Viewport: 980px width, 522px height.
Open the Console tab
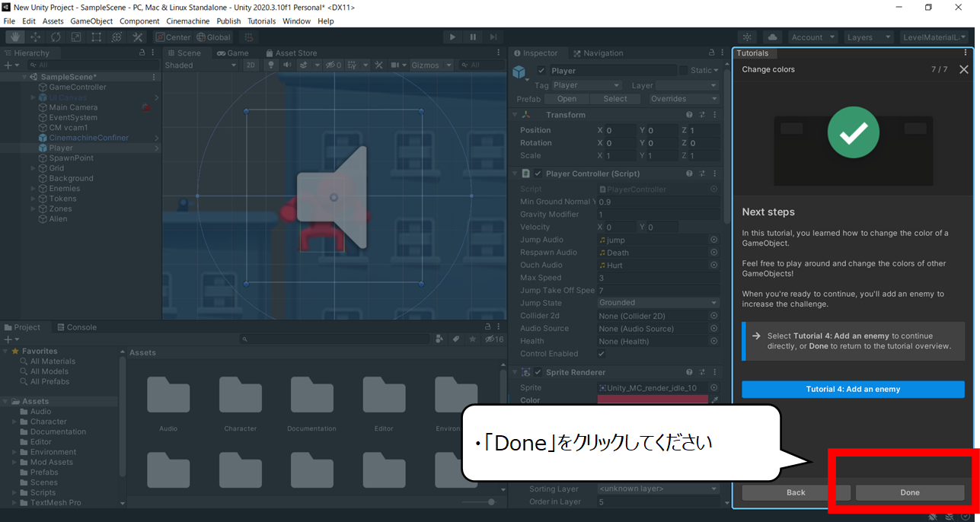76,327
